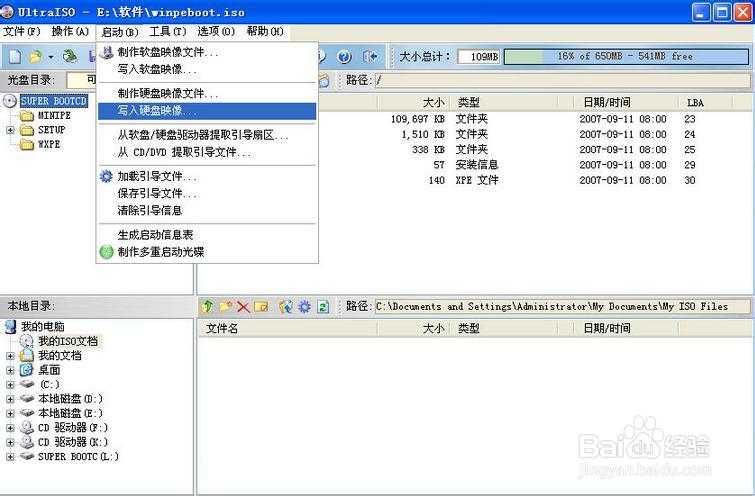Viewport: 755px width, 496px height.
Task: Click the Exit door arrow icon
Action: pos(370,57)
